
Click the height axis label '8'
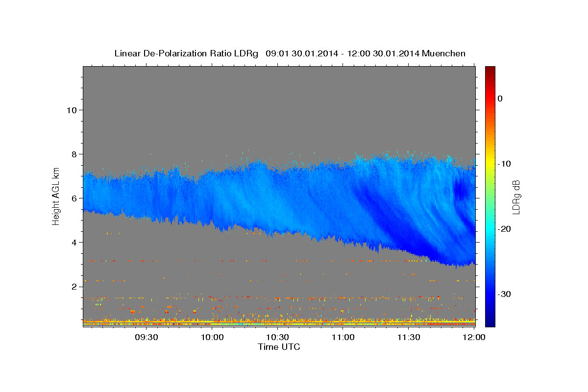coord(73,154)
